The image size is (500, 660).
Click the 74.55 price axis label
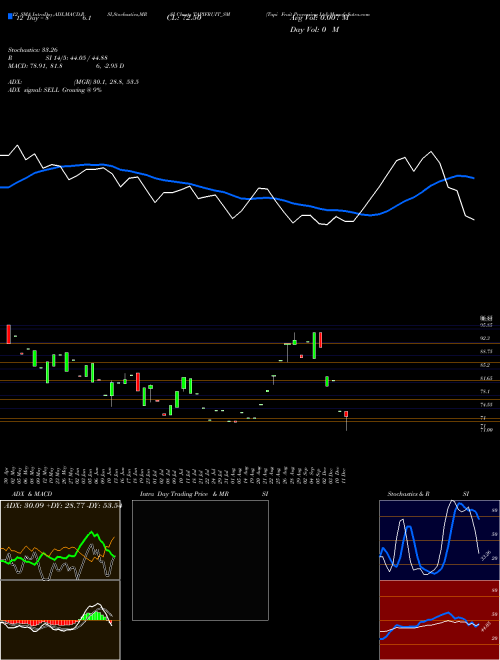coord(487,405)
